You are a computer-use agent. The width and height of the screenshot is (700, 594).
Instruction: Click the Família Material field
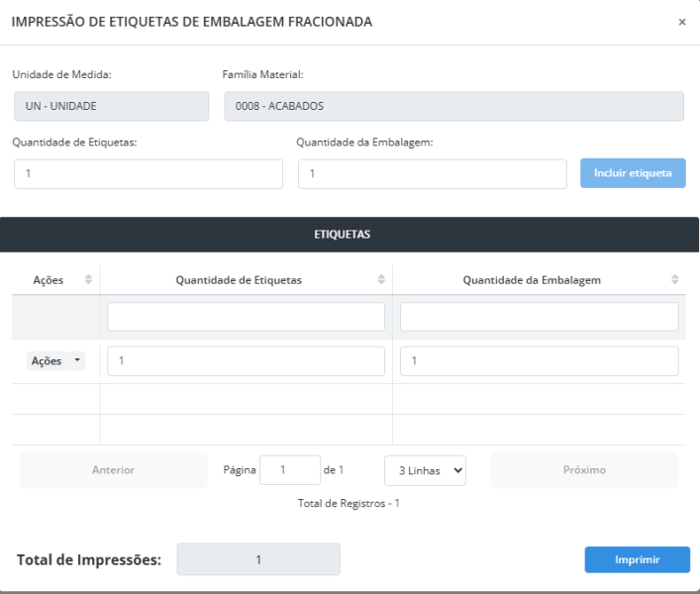pos(454,106)
